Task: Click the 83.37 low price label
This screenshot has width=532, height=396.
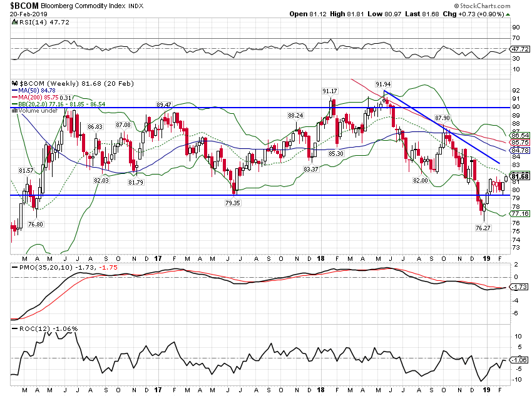Action: click(311, 169)
